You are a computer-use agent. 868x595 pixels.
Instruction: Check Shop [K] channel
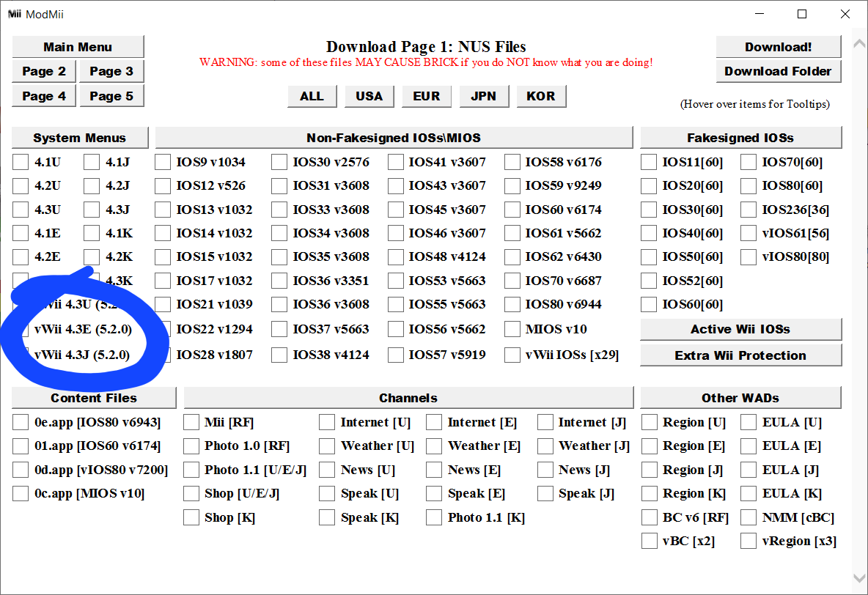191,517
